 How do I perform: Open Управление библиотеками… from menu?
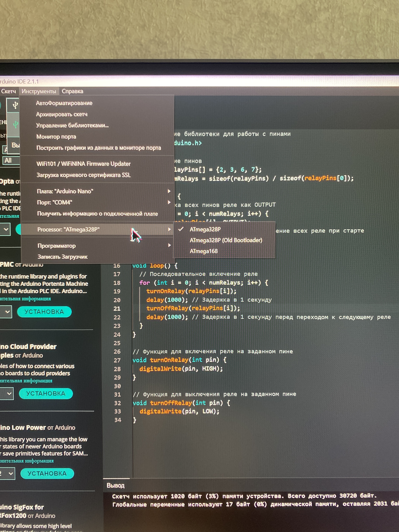click(x=72, y=125)
